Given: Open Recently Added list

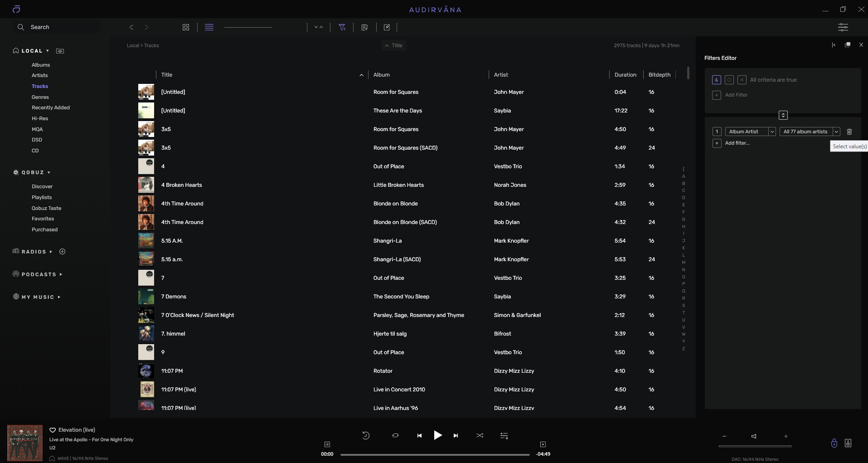Looking at the screenshot, I should click(51, 107).
